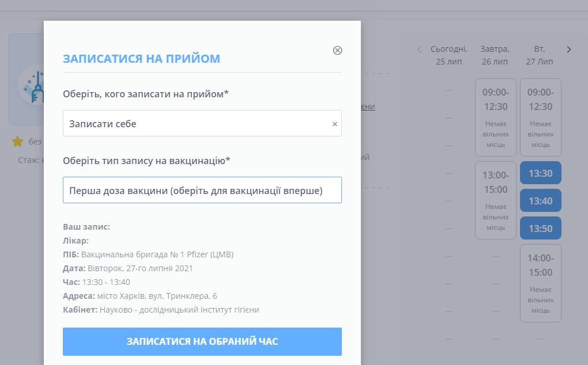Show next dates in schedule
The image size is (588, 365).
(x=569, y=50)
